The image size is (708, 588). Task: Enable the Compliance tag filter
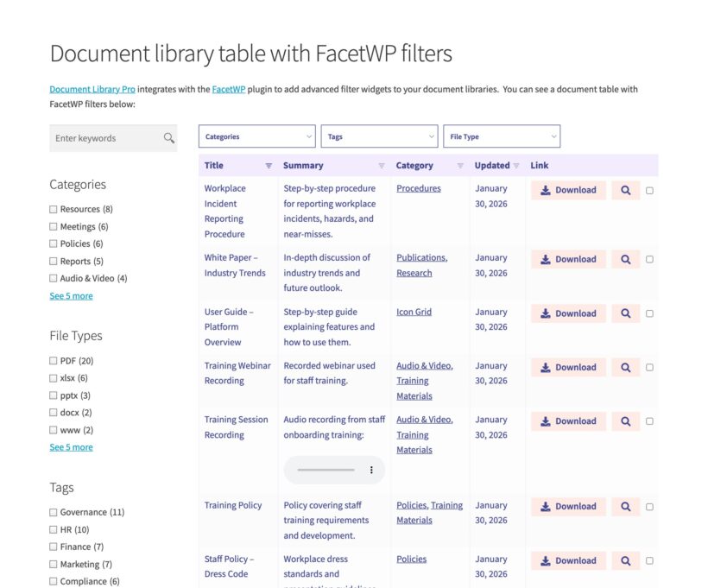54,581
